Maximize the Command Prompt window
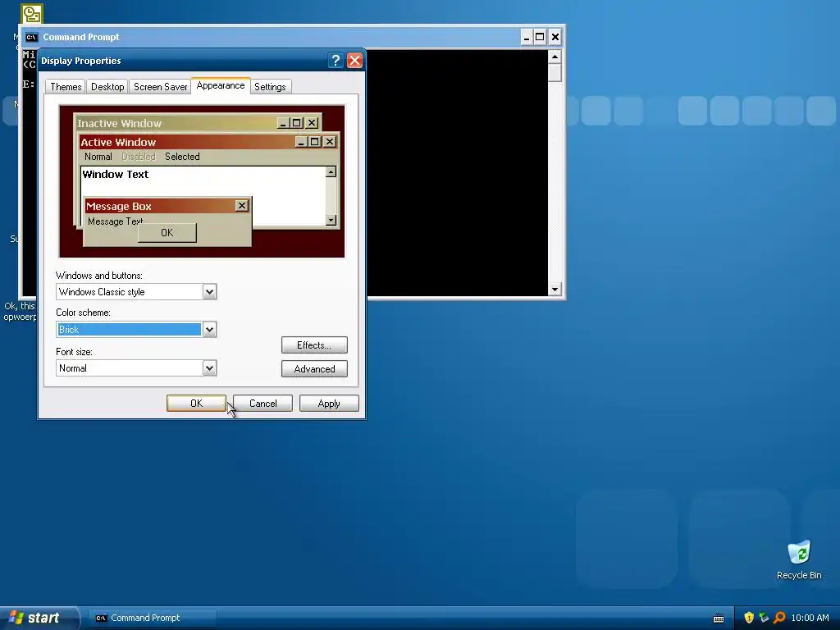 point(540,37)
